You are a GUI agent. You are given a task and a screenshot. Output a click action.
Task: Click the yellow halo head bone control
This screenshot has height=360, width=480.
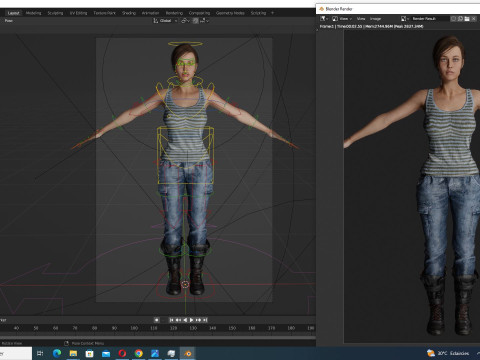pyautogui.click(x=185, y=44)
